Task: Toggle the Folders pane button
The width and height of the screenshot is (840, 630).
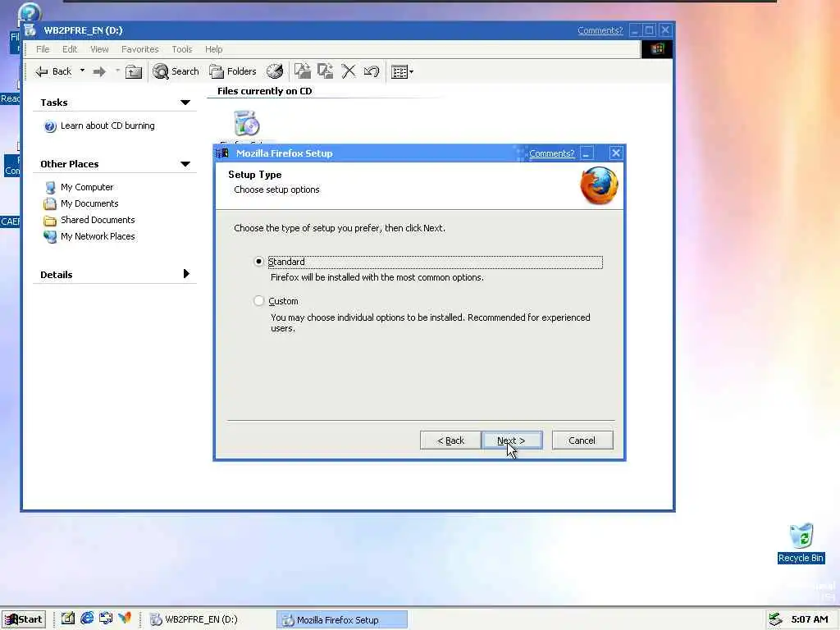Action: [x=233, y=71]
